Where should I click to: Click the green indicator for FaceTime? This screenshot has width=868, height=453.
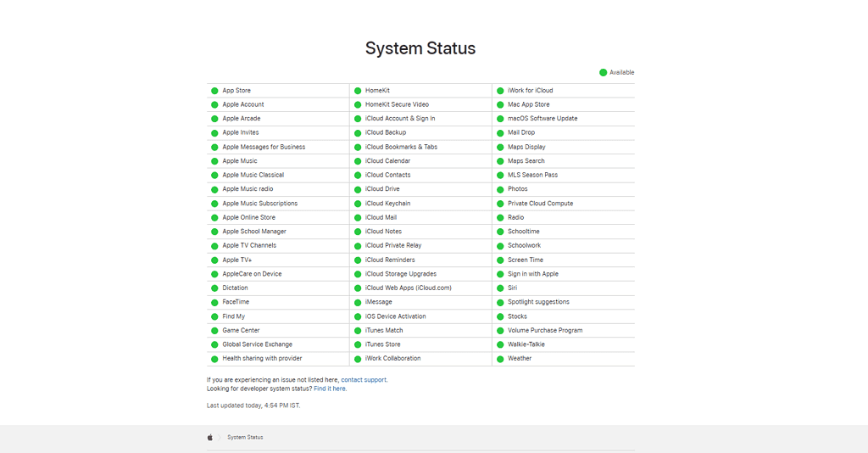[214, 302]
